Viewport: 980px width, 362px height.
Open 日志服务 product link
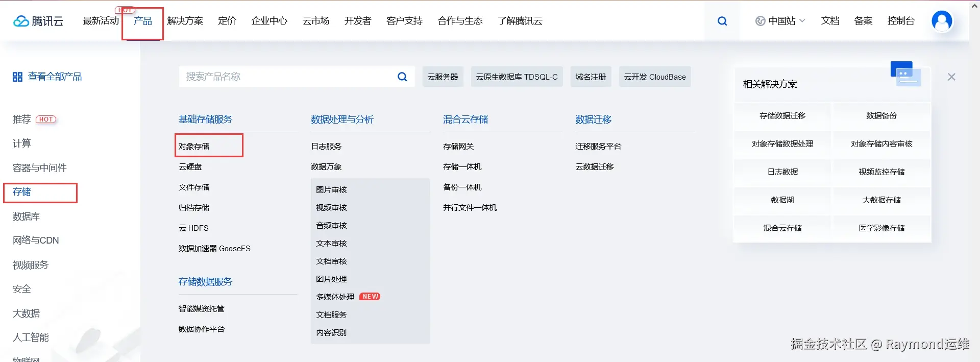coord(326,147)
